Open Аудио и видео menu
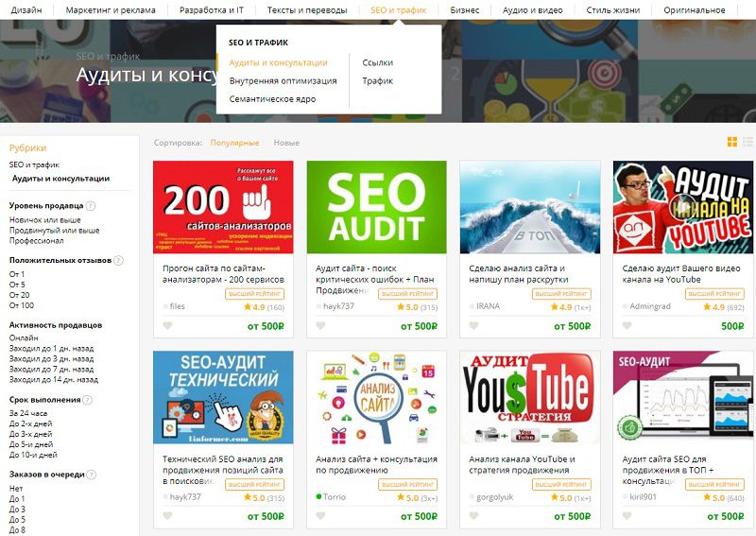756x536 pixels. click(533, 9)
